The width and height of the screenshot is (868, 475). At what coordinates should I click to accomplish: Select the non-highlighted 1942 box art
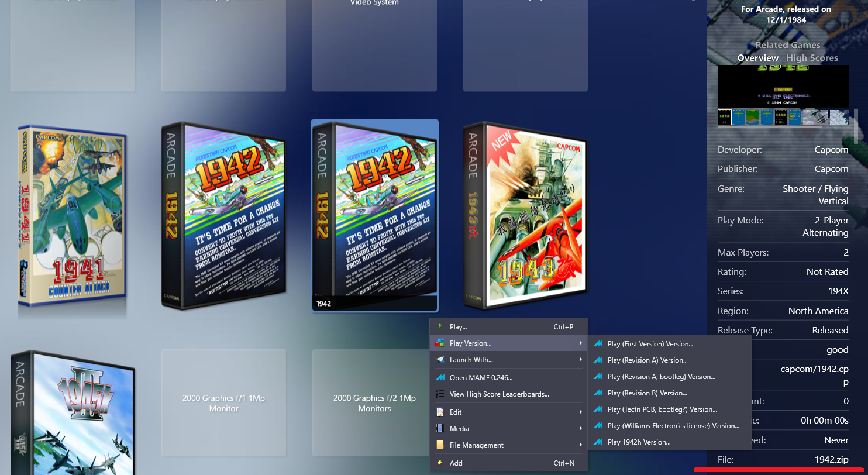(x=223, y=216)
